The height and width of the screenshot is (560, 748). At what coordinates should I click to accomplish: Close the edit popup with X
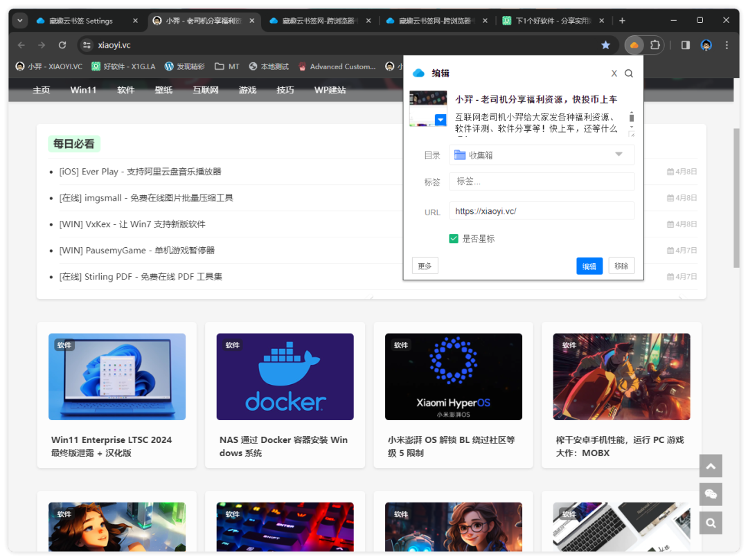click(x=614, y=73)
